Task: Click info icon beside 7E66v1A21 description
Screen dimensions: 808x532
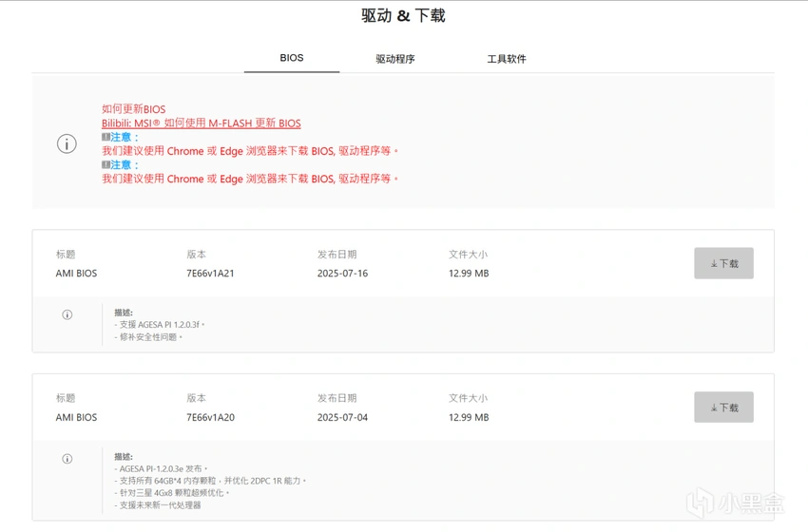Action: click(x=67, y=314)
